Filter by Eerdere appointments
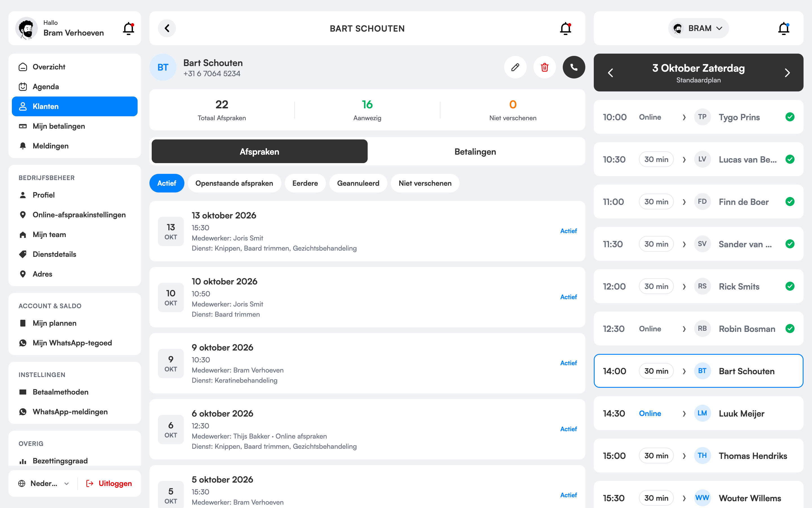812x508 pixels. (305, 183)
